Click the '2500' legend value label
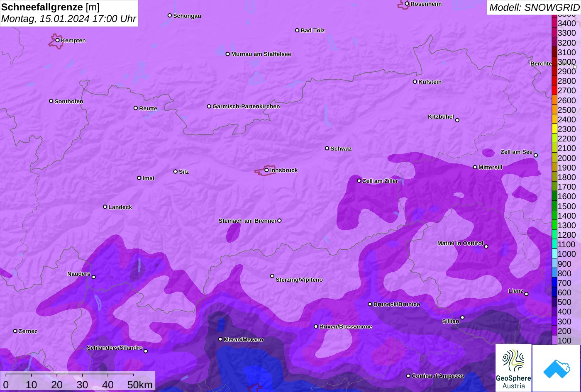The height and width of the screenshot is (392, 581). click(566, 110)
